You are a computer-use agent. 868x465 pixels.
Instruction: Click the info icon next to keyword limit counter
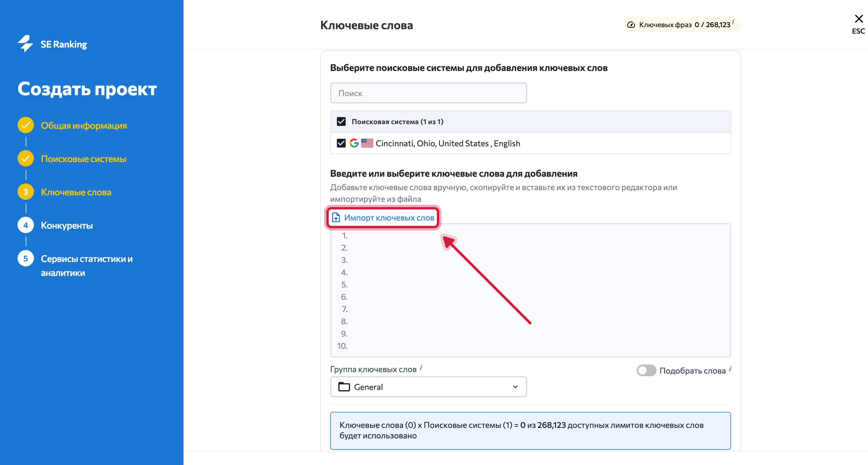733,22
